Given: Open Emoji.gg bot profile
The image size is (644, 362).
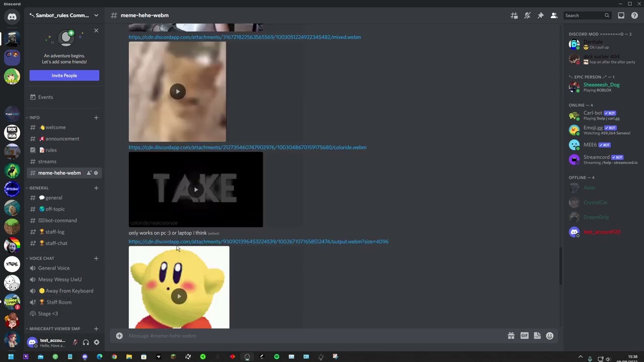Looking at the screenshot, I should [x=603, y=130].
